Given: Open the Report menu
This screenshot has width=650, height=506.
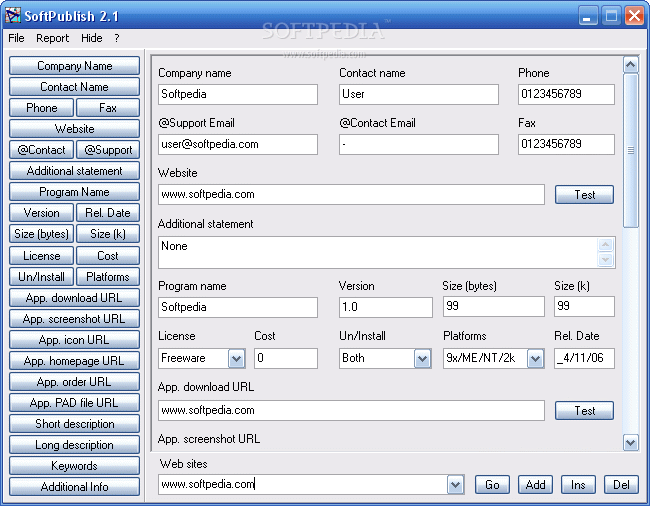Looking at the screenshot, I should click(52, 38).
